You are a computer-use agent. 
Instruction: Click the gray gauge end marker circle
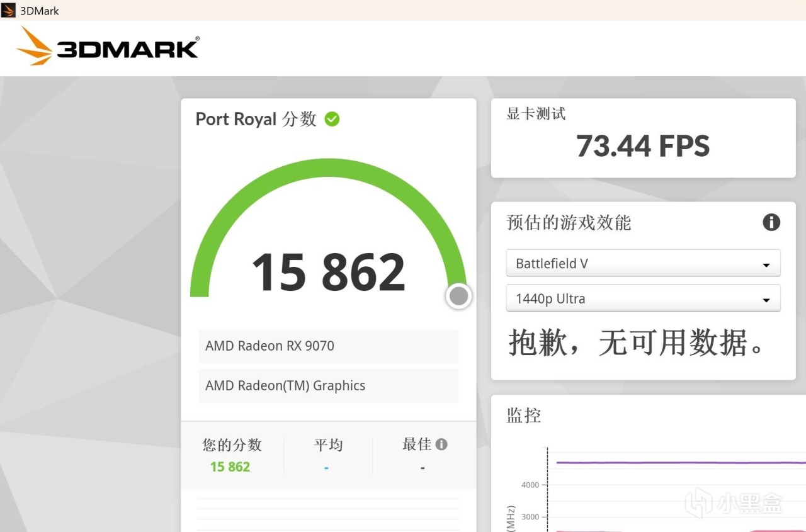(459, 296)
